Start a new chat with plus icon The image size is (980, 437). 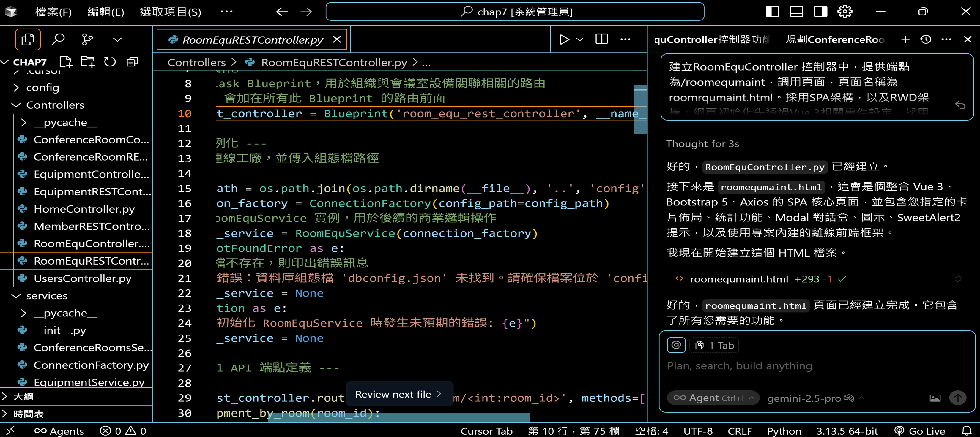(905, 39)
